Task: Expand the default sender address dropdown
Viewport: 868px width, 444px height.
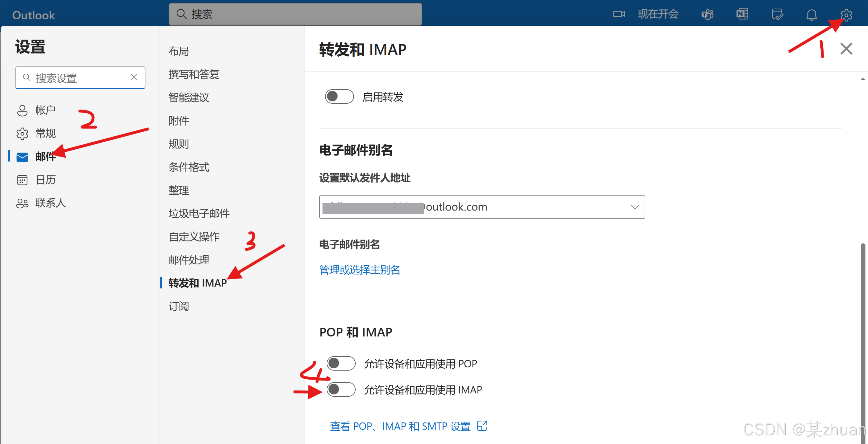Action: tap(634, 207)
